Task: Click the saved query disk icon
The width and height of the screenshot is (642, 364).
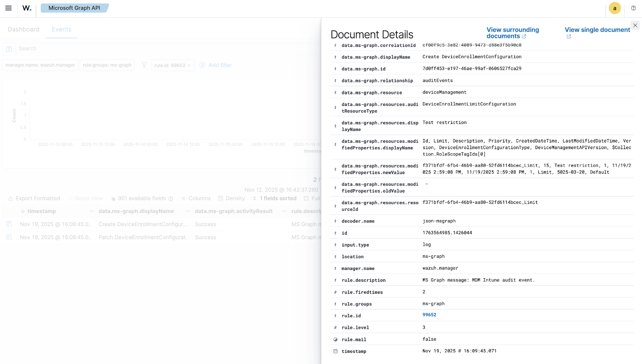Action: [x=9, y=49]
